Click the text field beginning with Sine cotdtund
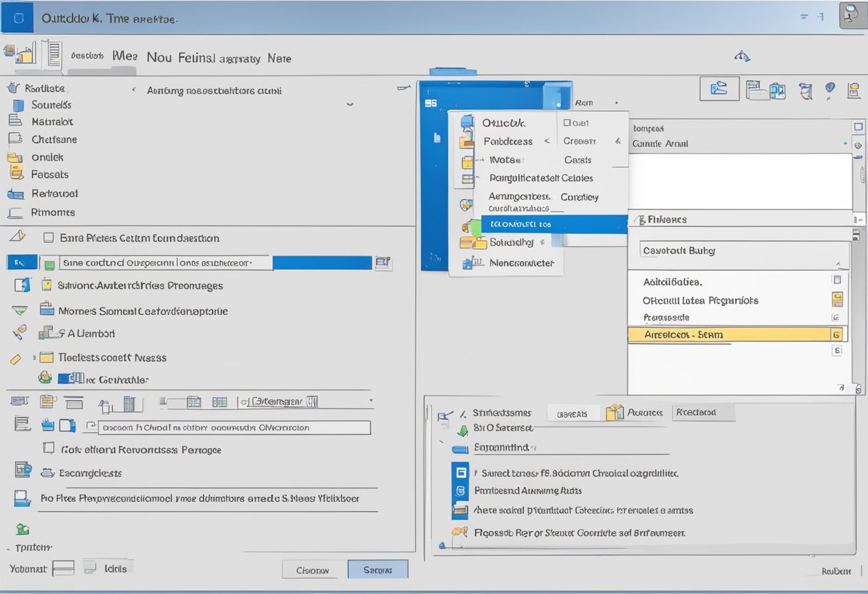Screen dimensions: 868x594 click(x=164, y=263)
